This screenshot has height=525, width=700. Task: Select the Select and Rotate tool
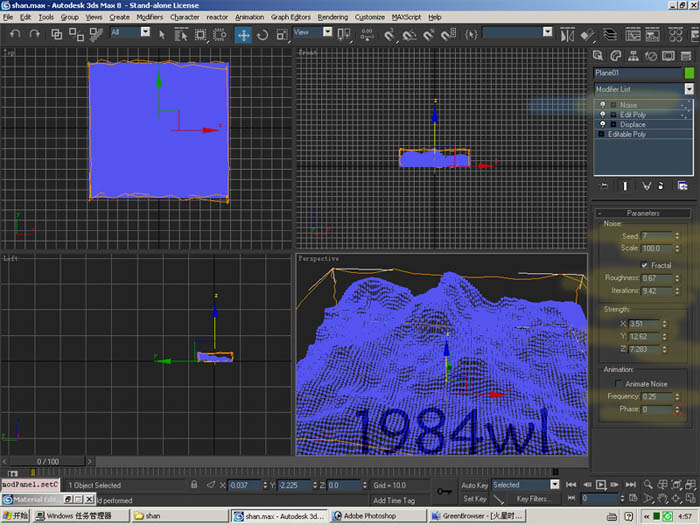tap(262, 35)
